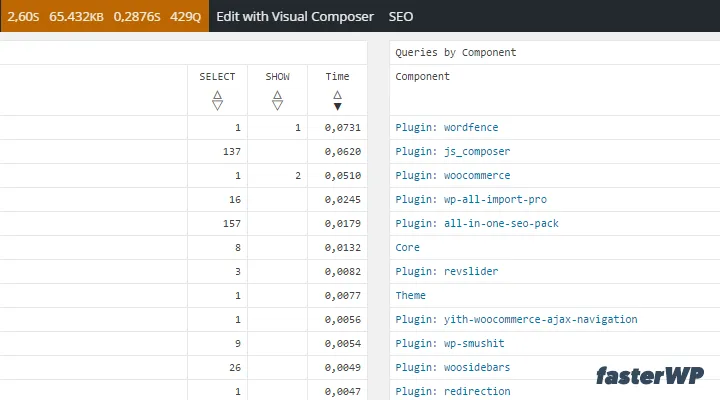Open Edit with Visual Composer menu item
The height and width of the screenshot is (400, 720).
tap(295, 17)
